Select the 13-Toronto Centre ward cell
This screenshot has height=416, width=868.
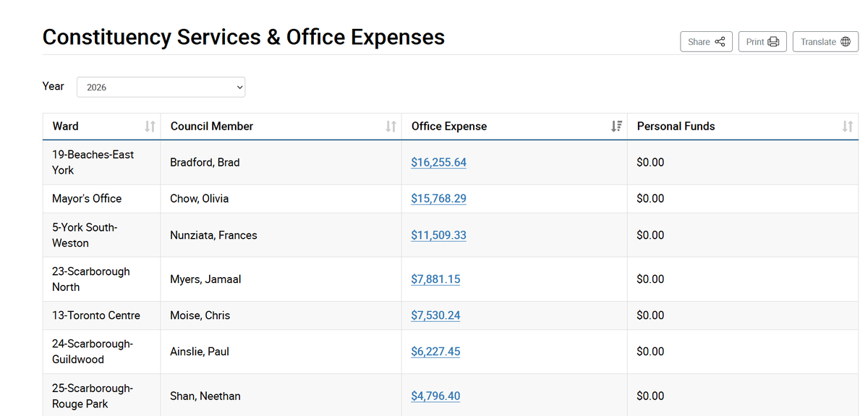coord(101,315)
